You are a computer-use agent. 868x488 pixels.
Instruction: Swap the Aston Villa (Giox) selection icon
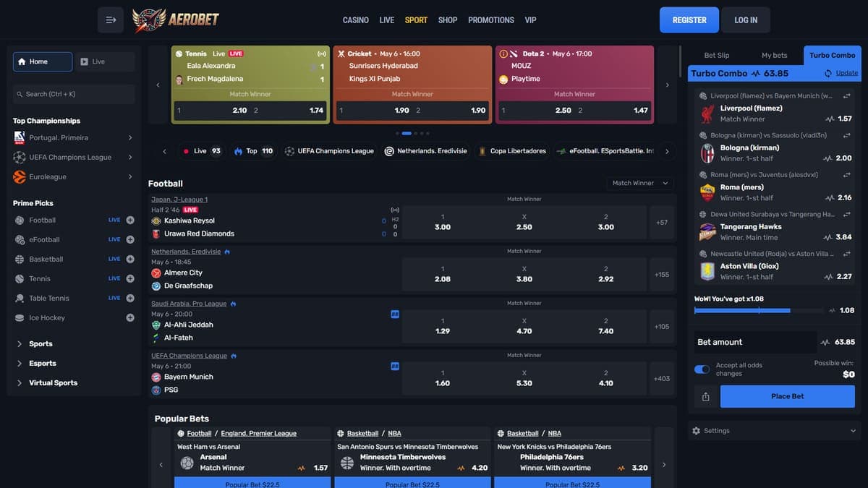coord(846,254)
